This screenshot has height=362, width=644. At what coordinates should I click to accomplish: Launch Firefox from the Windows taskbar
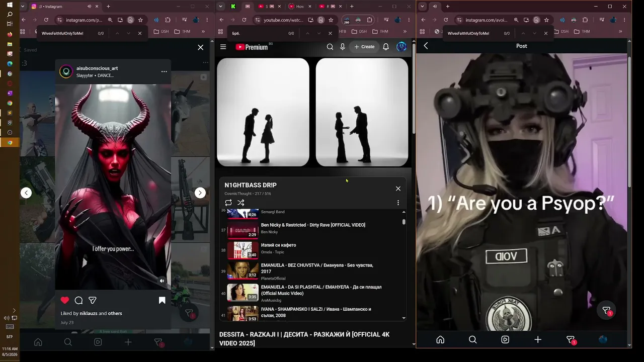point(10,35)
